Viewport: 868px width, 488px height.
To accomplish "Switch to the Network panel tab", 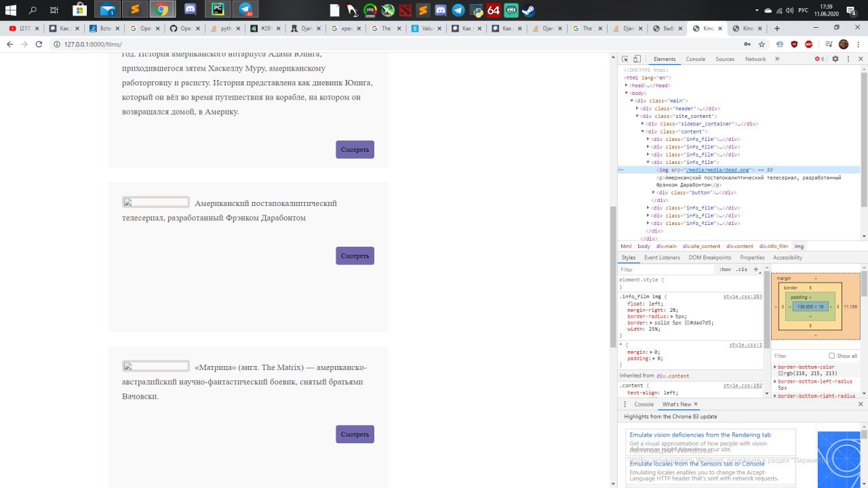I will (x=755, y=59).
